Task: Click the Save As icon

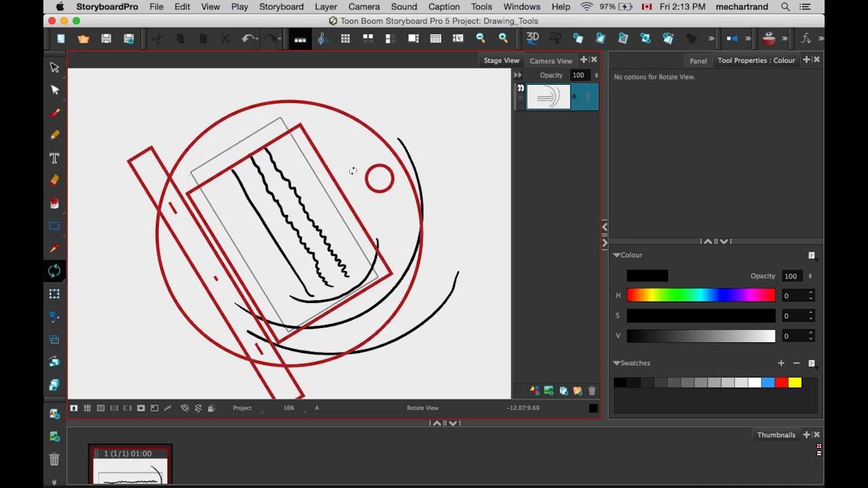Action: pyautogui.click(x=129, y=39)
